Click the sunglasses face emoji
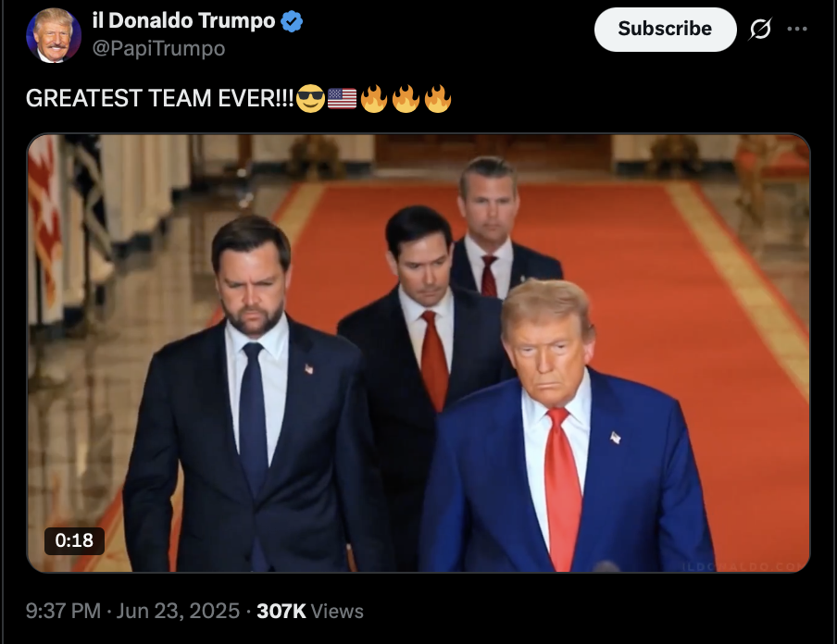 tap(310, 99)
